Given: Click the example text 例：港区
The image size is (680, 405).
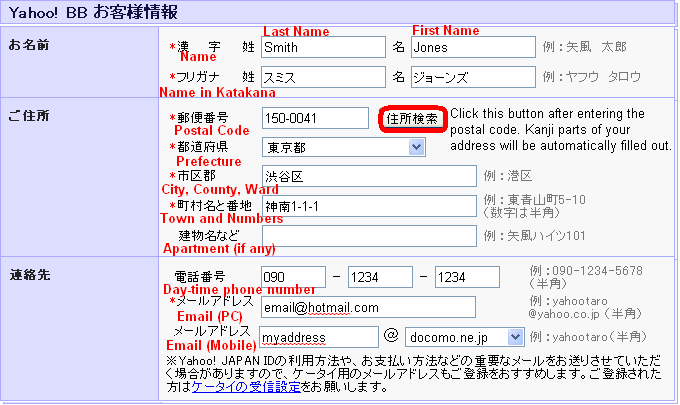Looking at the screenshot, I should click(x=508, y=176).
